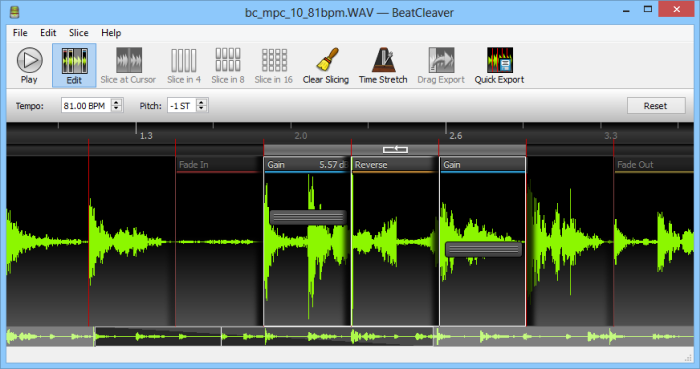This screenshot has width=700, height=369.
Task: Click the loop arrow icon above the Reverse slice
Action: click(x=395, y=149)
